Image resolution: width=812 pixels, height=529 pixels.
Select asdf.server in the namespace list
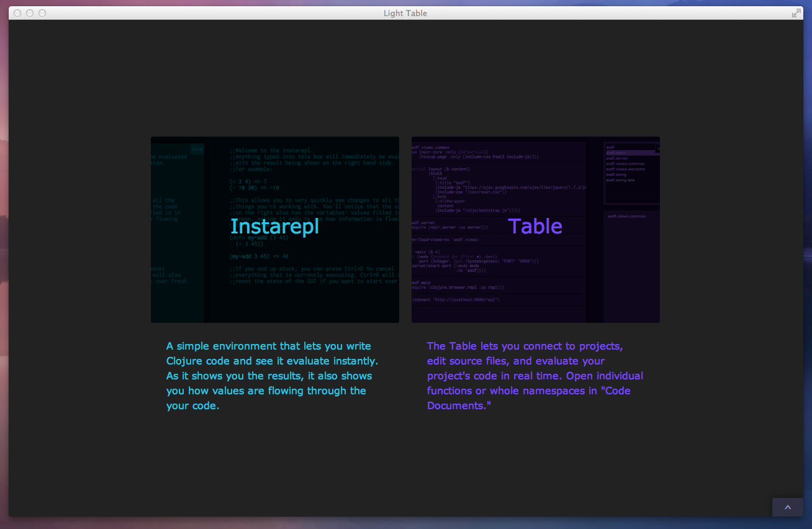[x=617, y=158]
